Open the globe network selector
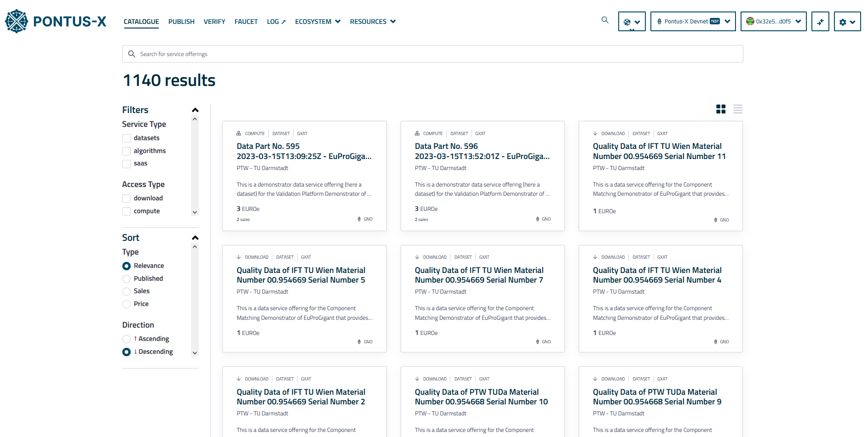 (632, 22)
